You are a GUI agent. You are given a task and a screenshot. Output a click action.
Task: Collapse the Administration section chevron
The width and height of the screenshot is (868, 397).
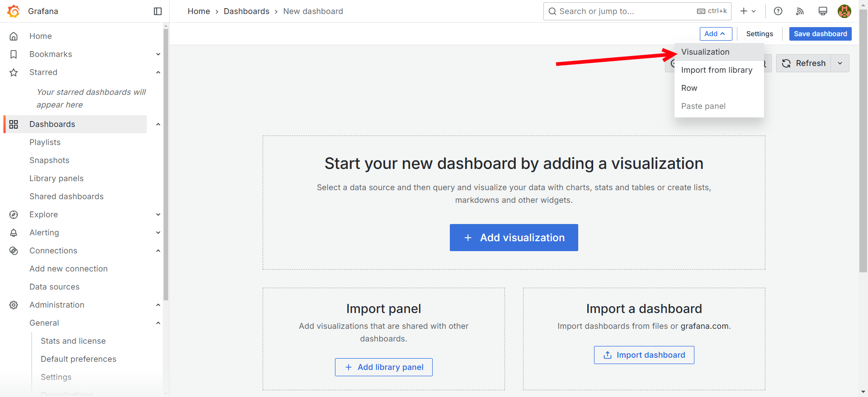click(x=158, y=305)
